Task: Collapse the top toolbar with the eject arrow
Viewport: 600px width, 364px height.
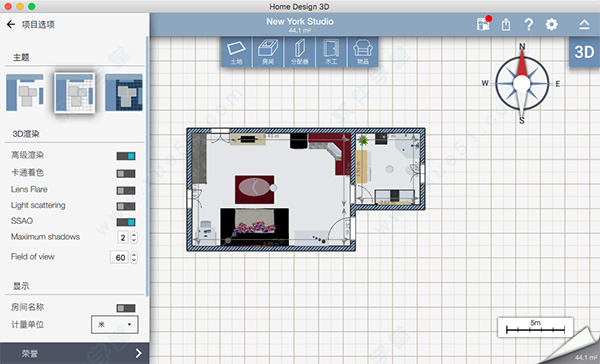Action: [584, 24]
